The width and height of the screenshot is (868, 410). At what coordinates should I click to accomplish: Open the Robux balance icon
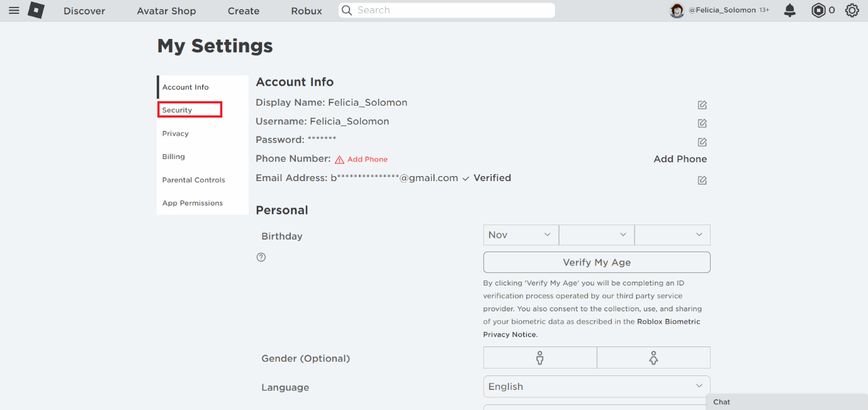818,10
